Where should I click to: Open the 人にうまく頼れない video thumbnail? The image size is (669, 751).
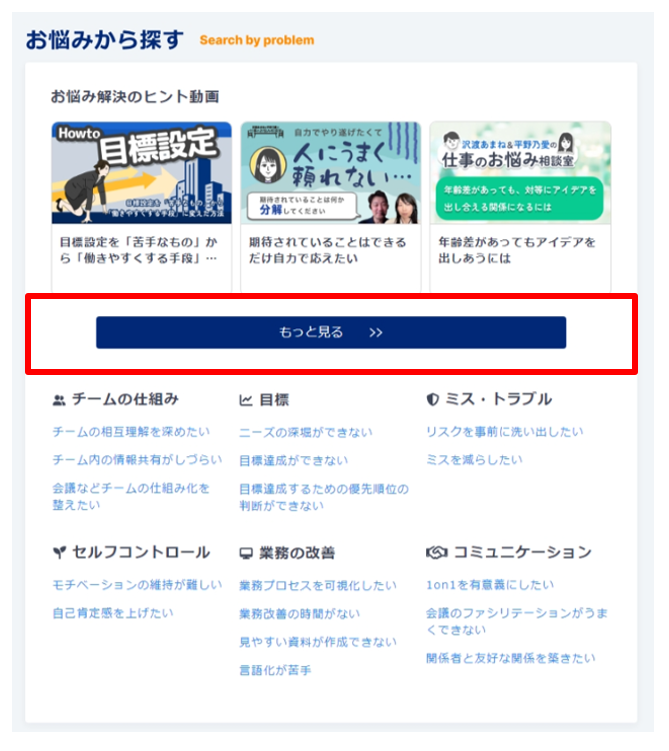tap(331, 173)
